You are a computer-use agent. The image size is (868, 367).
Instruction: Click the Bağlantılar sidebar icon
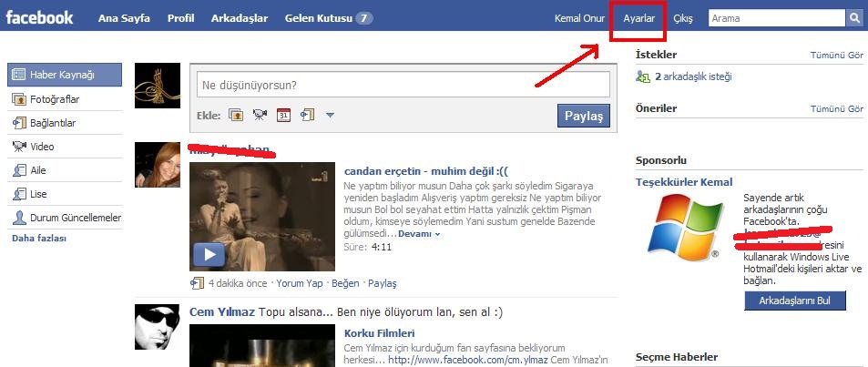pos(19,123)
